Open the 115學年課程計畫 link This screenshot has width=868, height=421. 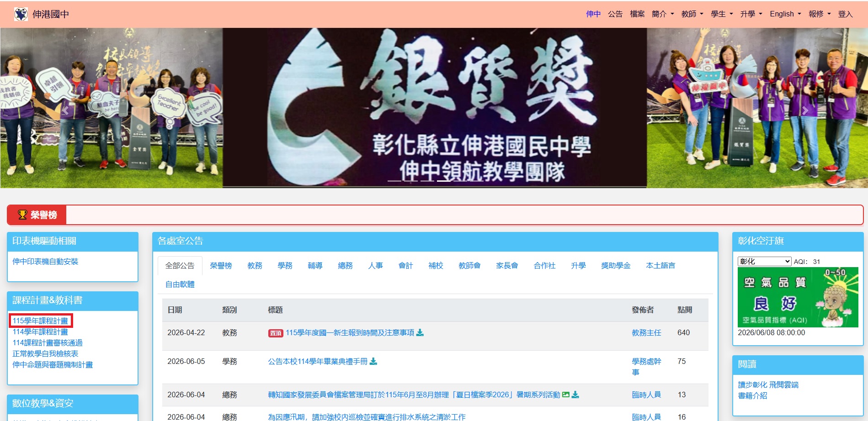40,321
